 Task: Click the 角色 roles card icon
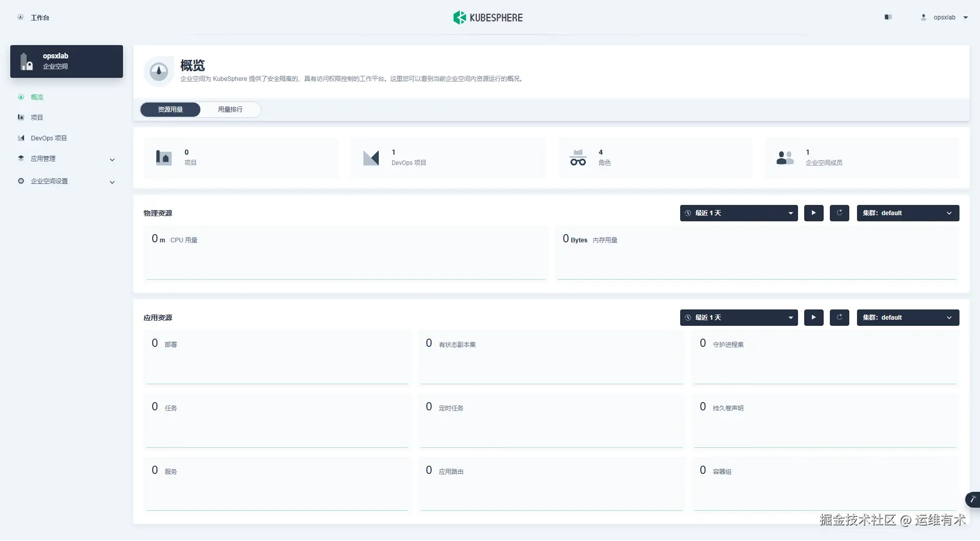click(x=578, y=158)
